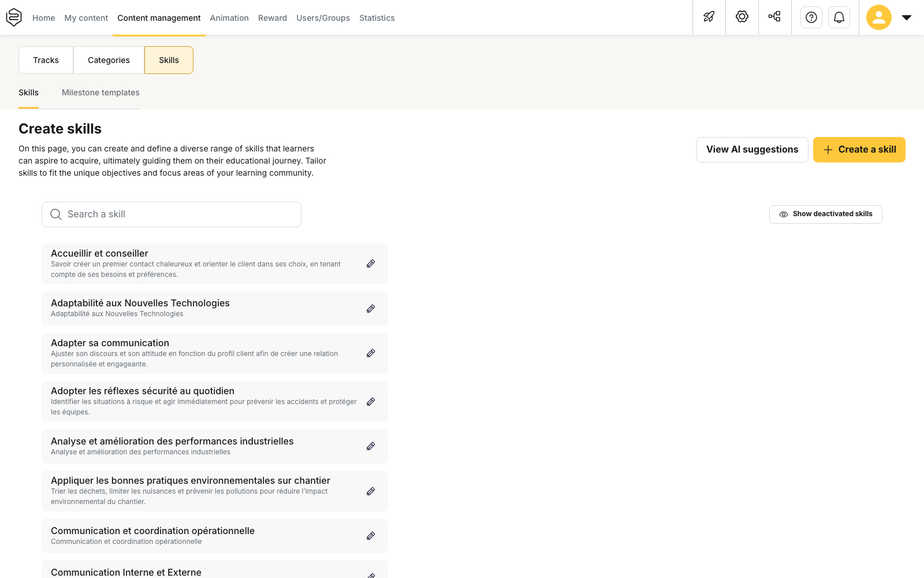Open the Reward menu
The height and width of the screenshot is (578, 924).
click(273, 18)
